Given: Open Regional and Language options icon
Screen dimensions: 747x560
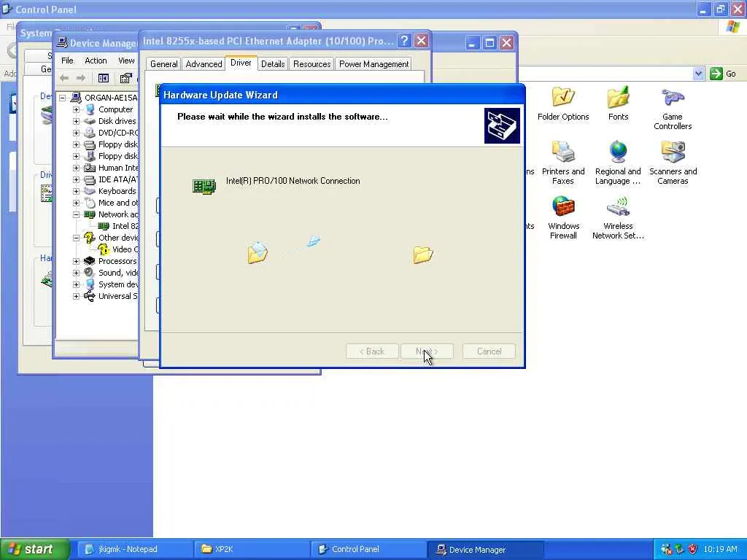Looking at the screenshot, I should point(618,163).
